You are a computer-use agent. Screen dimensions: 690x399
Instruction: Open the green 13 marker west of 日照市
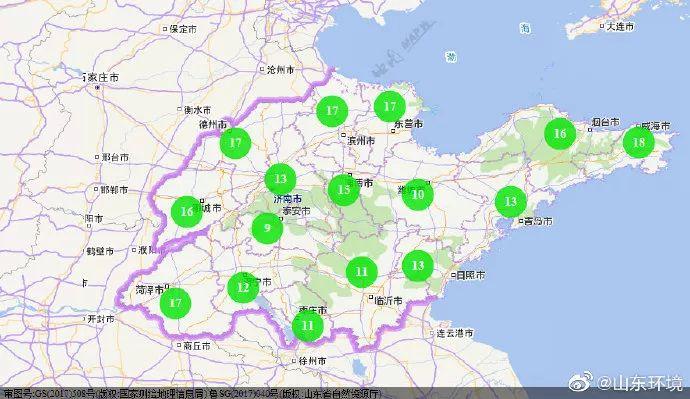click(418, 266)
